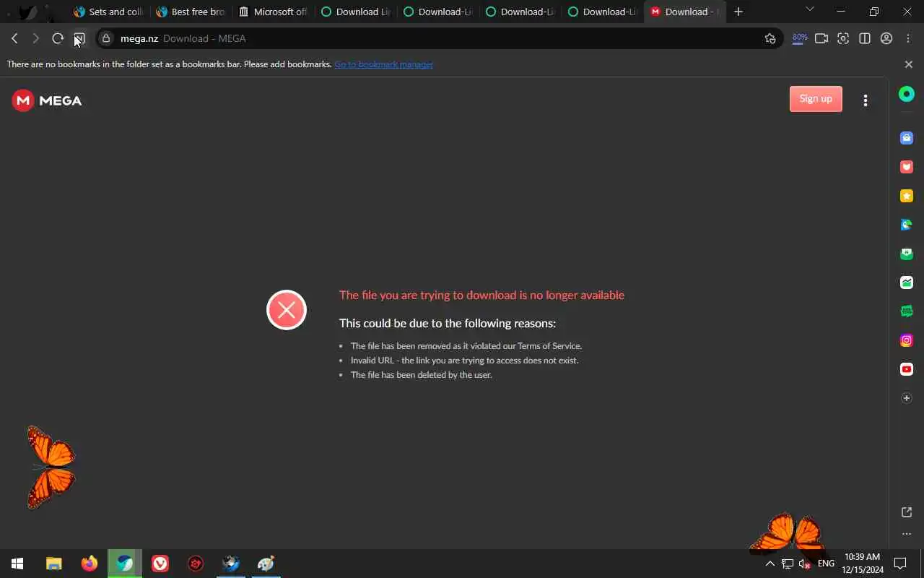Open the green Whale sidebar home icon

point(907,94)
